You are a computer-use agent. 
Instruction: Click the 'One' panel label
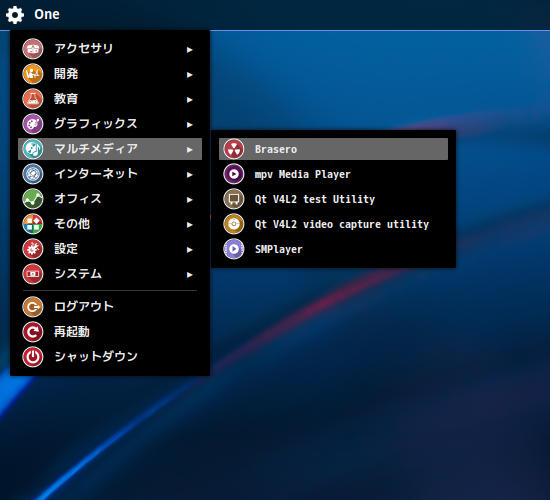pos(47,14)
